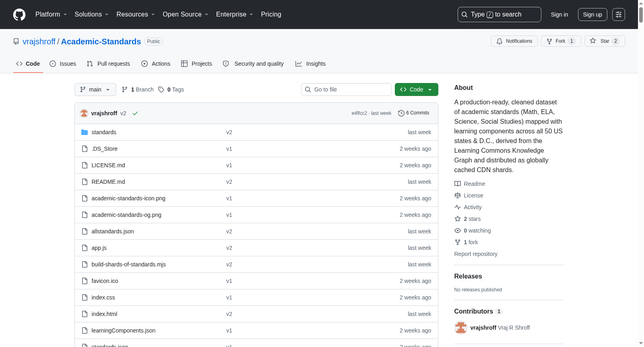Click the Sign up button
The height and width of the screenshot is (347, 644).
click(x=592, y=15)
